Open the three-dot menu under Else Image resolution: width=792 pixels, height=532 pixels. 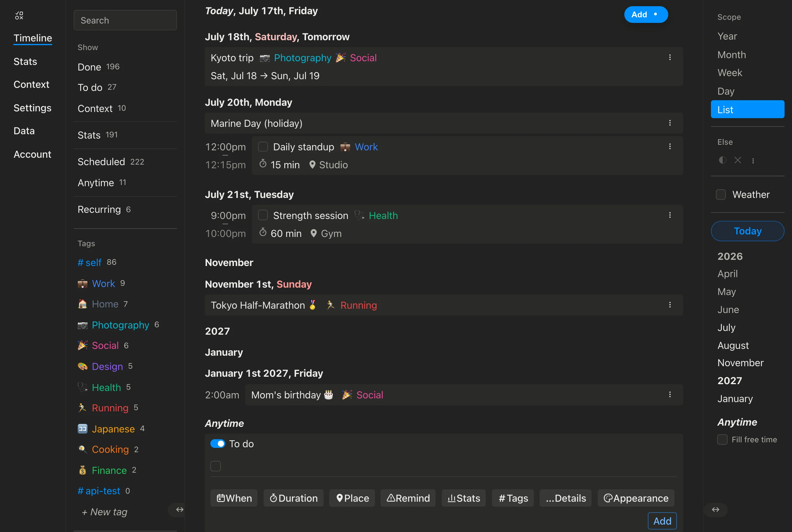pyautogui.click(x=753, y=161)
